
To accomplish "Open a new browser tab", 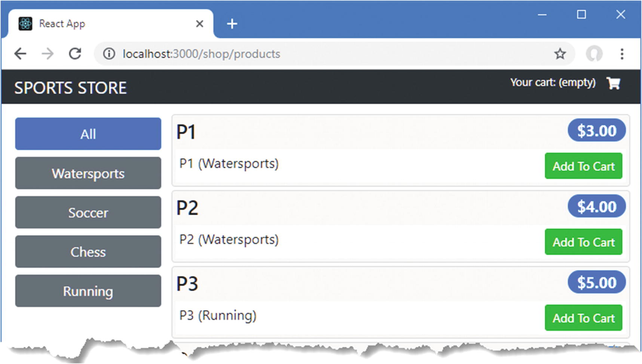I will [x=232, y=24].
